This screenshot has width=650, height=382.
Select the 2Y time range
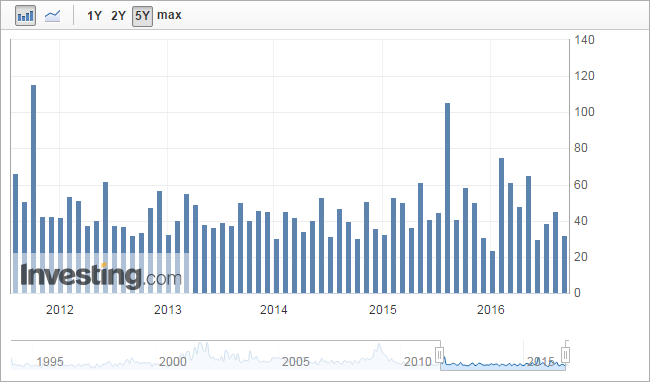pos(118,16)
